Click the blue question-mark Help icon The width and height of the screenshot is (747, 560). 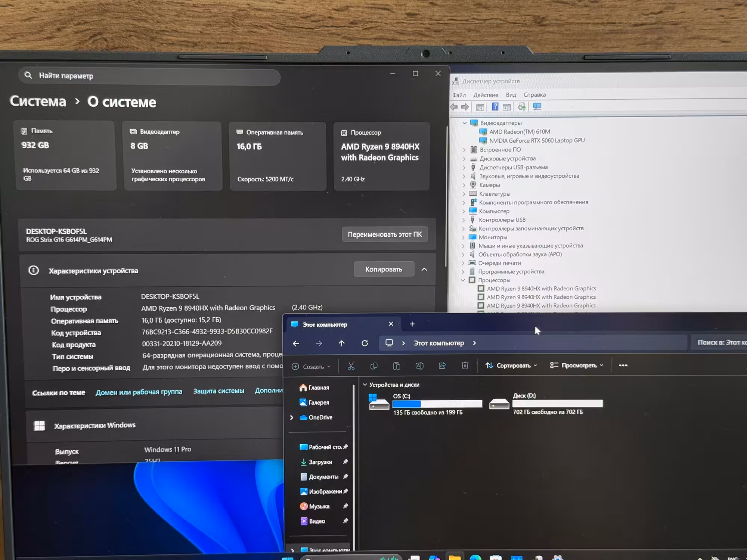click(495, 107)
